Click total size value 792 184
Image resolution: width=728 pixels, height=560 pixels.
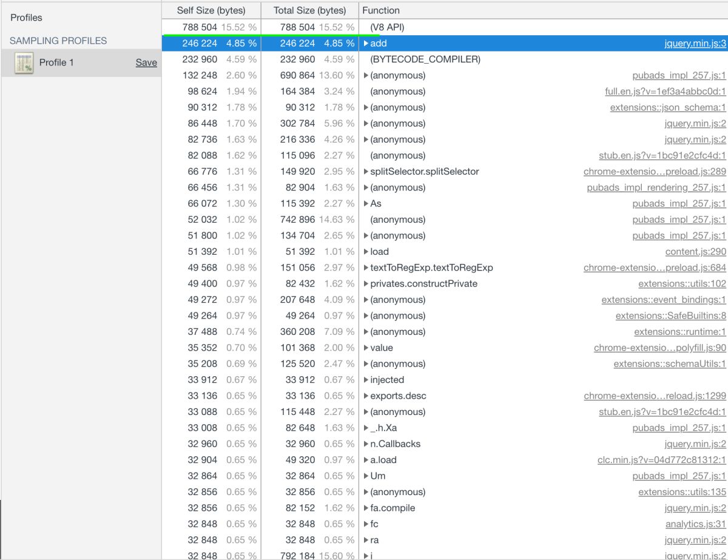[x=298, y=555]
